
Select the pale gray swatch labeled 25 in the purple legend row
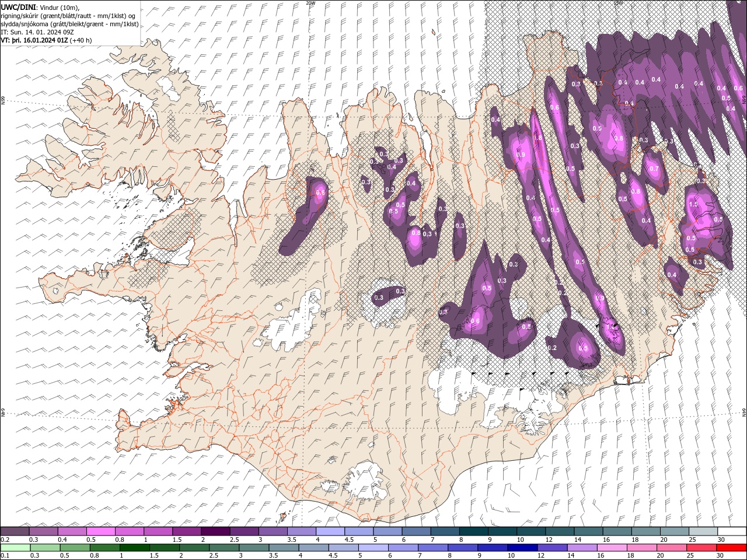[703, 531]
